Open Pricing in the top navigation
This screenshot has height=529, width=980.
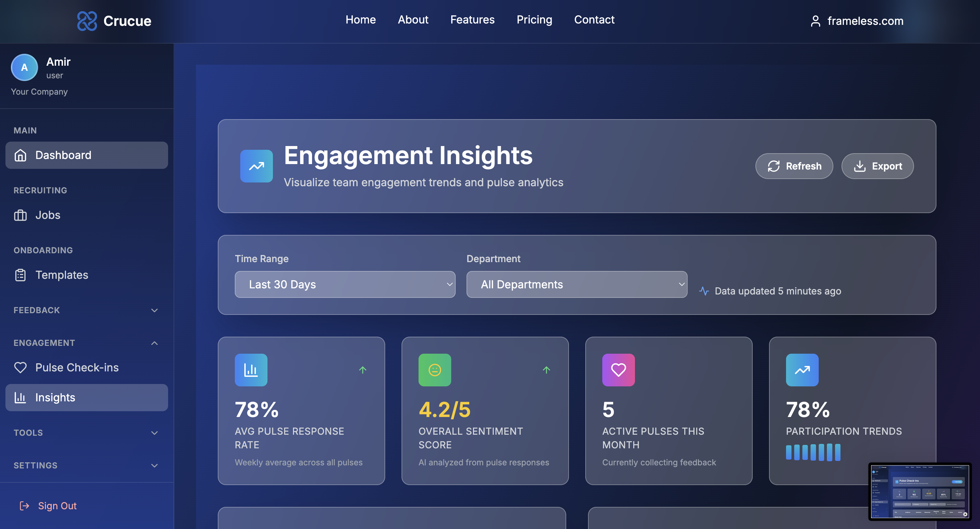click(x=534, y=20)
